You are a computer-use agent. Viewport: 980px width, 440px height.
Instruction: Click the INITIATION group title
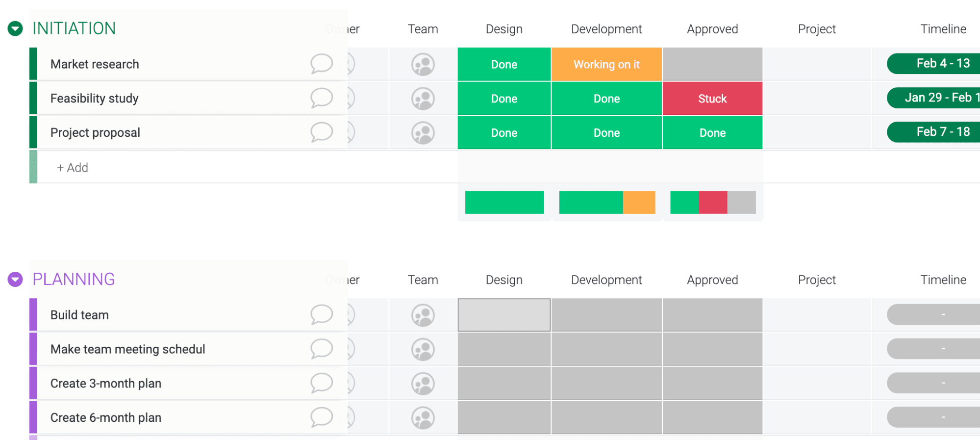click(x=74, y=28)
